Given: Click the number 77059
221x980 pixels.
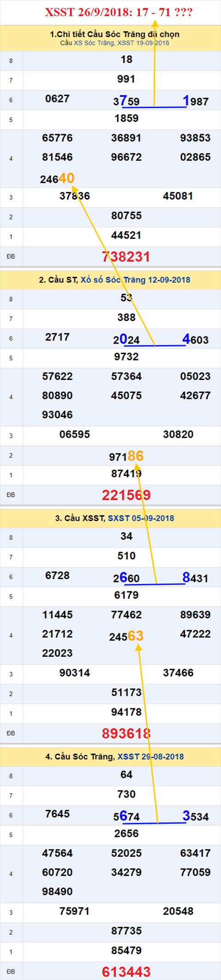Looking at the screenshot, I should coord(195,873).
